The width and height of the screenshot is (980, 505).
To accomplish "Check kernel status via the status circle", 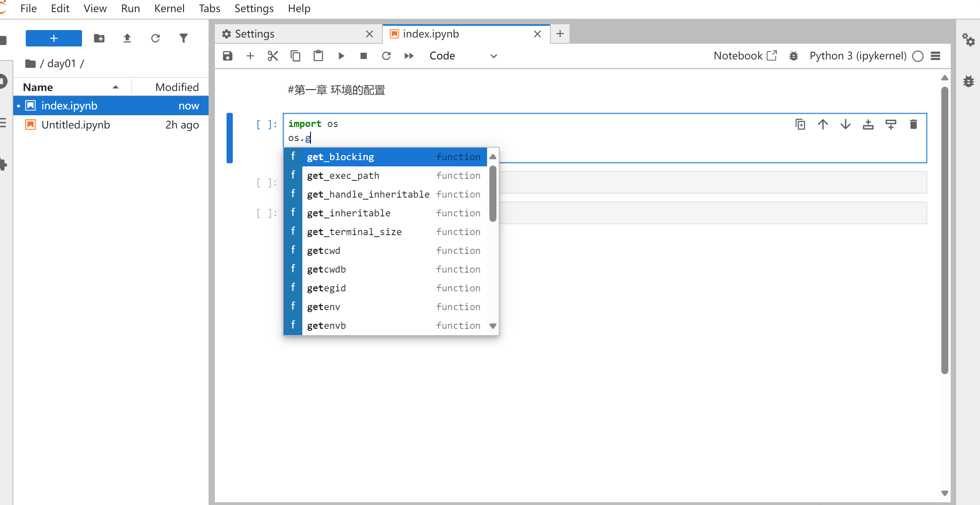I will (918, 56).
